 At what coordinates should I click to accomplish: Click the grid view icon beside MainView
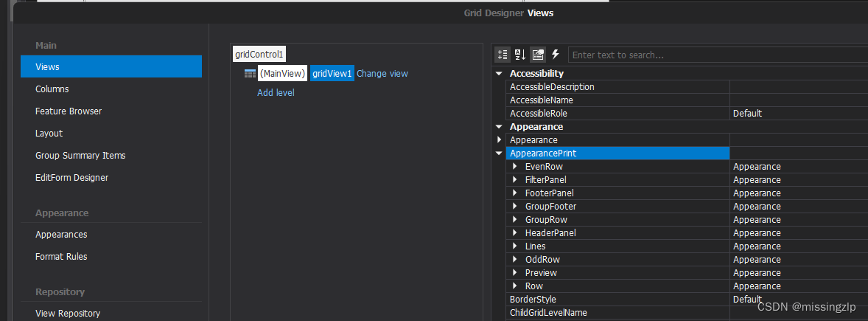point(251,73)
